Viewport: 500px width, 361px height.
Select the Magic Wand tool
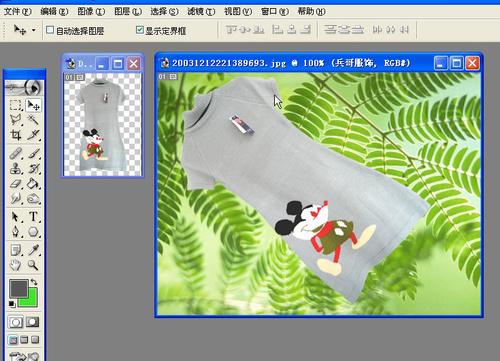33,120
